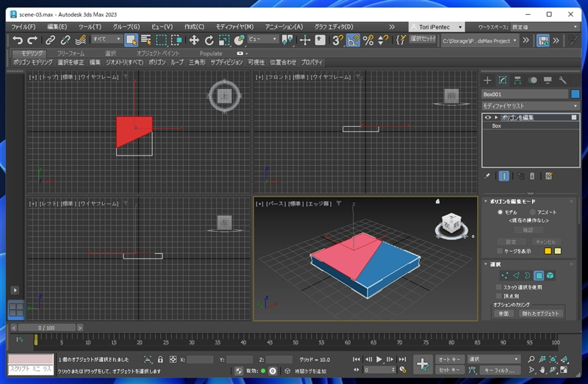Activate the Select and Move tool
The height and width of the screenshot is (384, 588).
(x=194, y=40)
